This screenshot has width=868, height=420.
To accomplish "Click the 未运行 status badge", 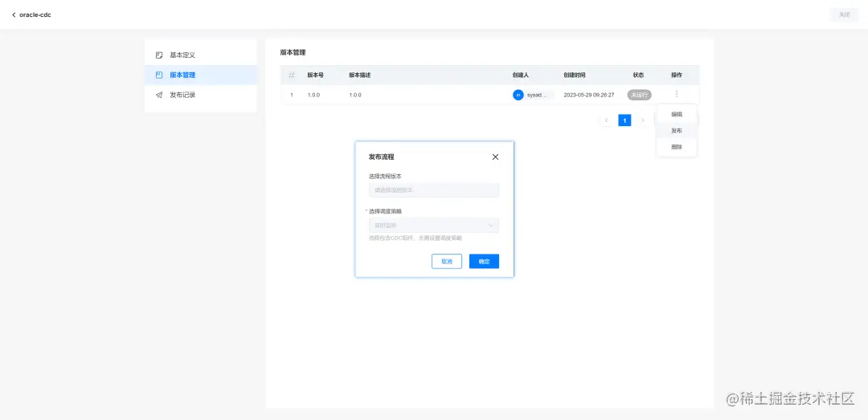I will (x=640, y=95).
